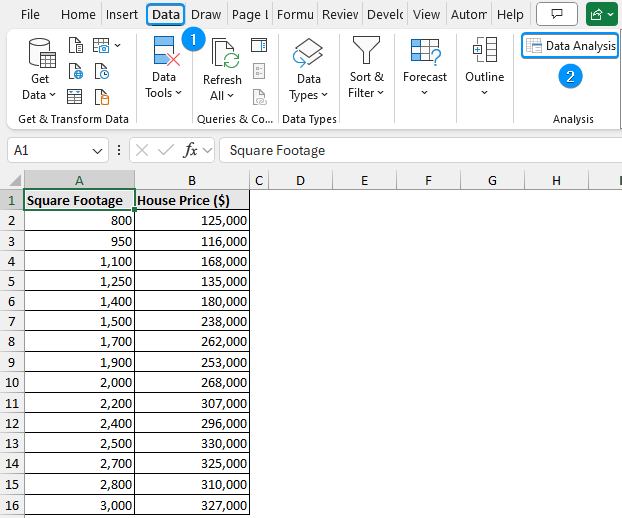Open the View ribbon tab
This screenshot has height=518, width=622.
[x=426, y=15]
